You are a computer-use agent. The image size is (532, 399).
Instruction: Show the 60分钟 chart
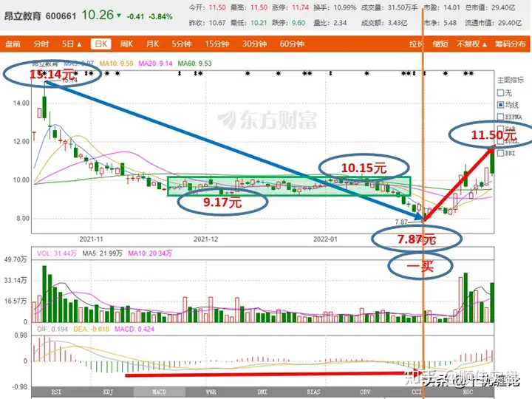(292, 44)
